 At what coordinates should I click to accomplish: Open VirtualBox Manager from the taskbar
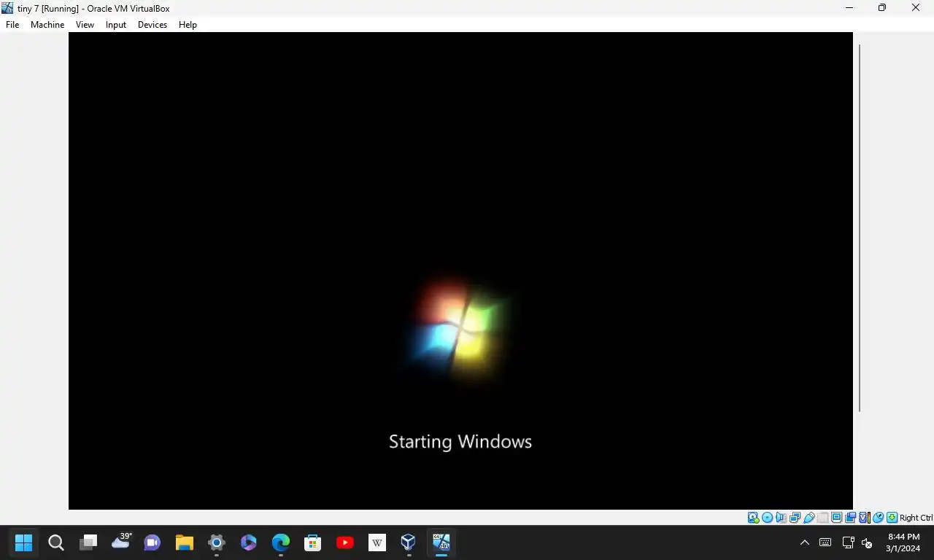408,542
